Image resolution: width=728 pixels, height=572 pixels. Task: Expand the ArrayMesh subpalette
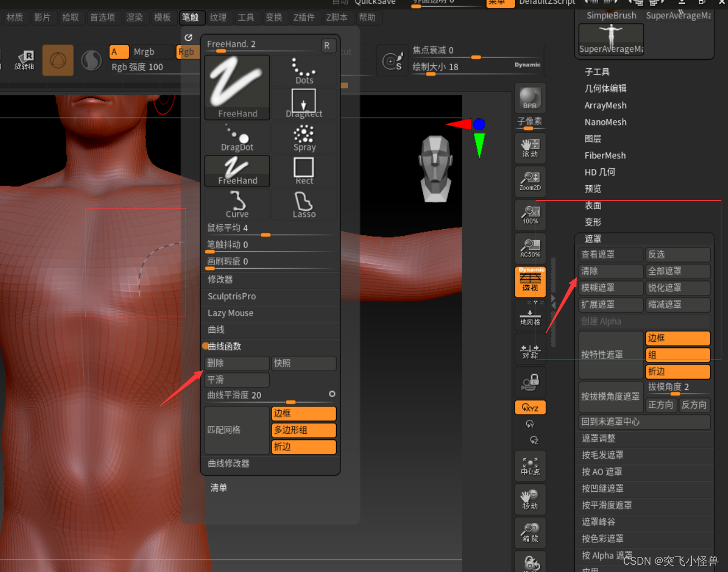[605, 105]
